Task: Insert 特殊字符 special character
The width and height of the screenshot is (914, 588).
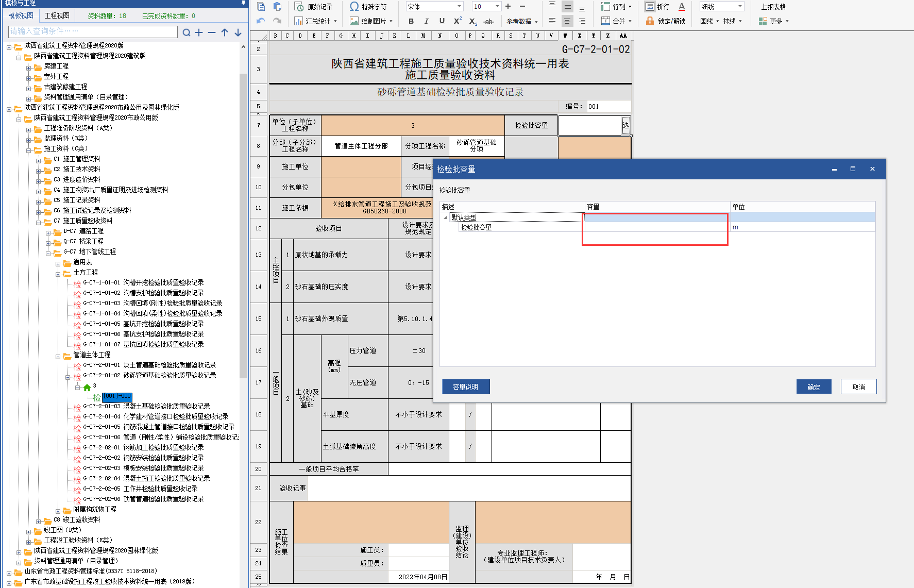Action: (x=368, y=7)
